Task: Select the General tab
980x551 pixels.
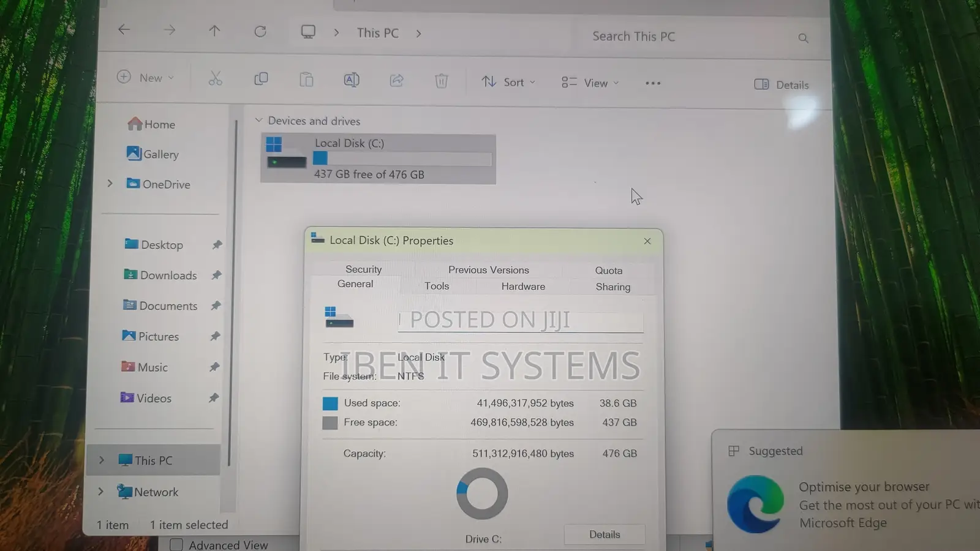Action: click(355, 284)
